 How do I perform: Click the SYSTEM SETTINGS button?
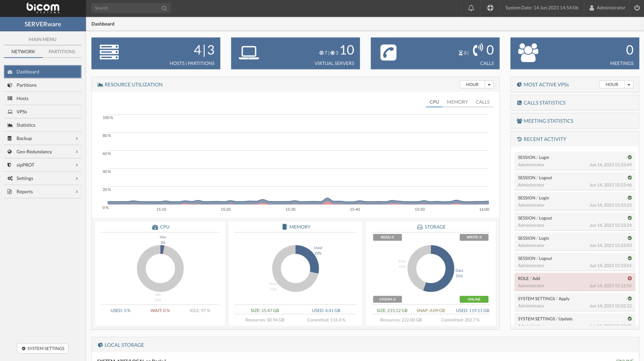42,348
